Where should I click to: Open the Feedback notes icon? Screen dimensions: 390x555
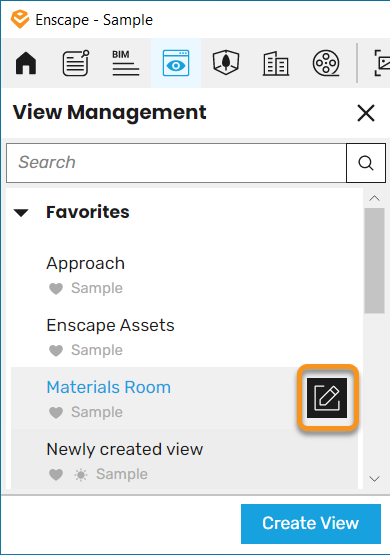(76, 63)
